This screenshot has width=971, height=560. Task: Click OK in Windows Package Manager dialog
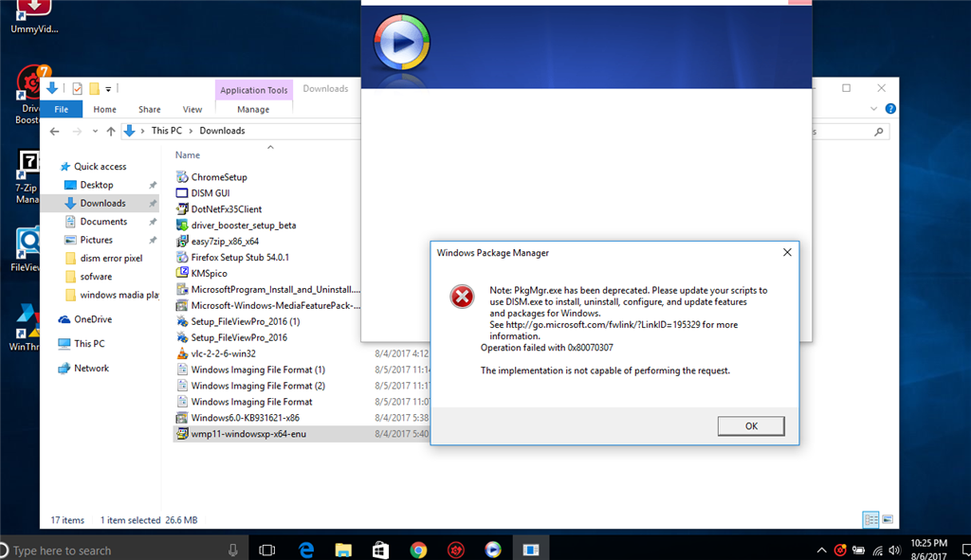pyautogui.click(x=751, y=425)
